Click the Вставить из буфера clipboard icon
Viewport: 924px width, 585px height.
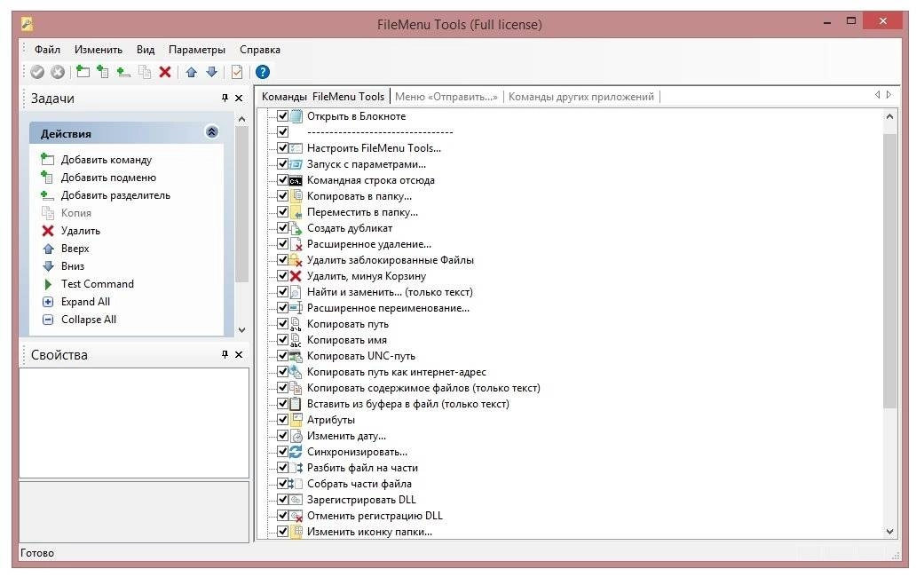[296, 404]
